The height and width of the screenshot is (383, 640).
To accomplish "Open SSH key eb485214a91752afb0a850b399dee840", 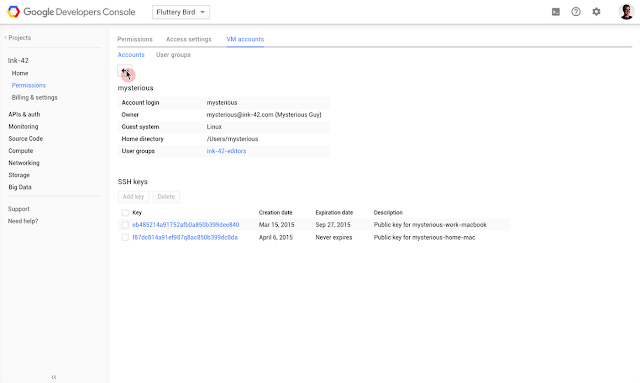I will pos(186,225).
